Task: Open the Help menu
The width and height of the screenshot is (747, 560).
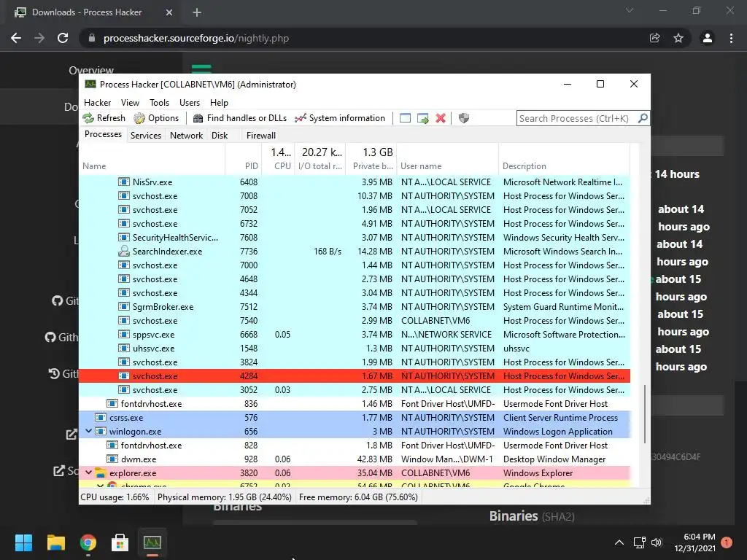Action: pos(219,102)
